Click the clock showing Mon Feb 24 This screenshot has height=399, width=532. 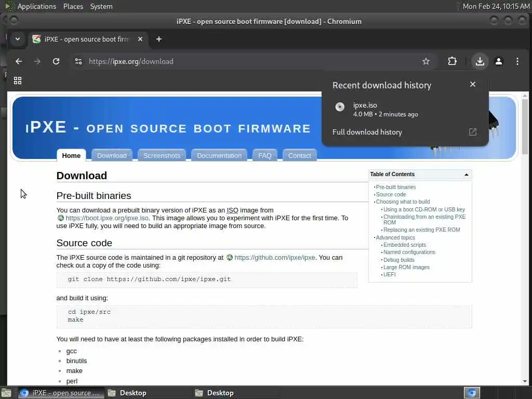tap(496, 6)
